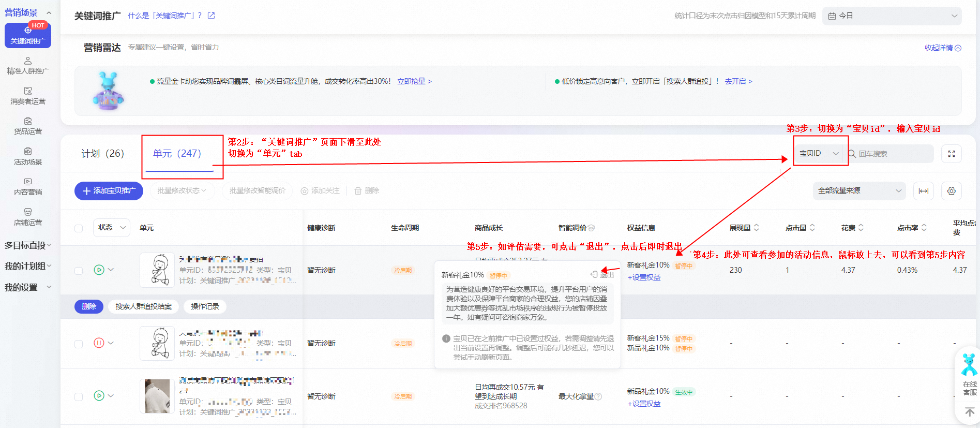
Task: Click 去开启 link
Action: (x=738, y=81)
